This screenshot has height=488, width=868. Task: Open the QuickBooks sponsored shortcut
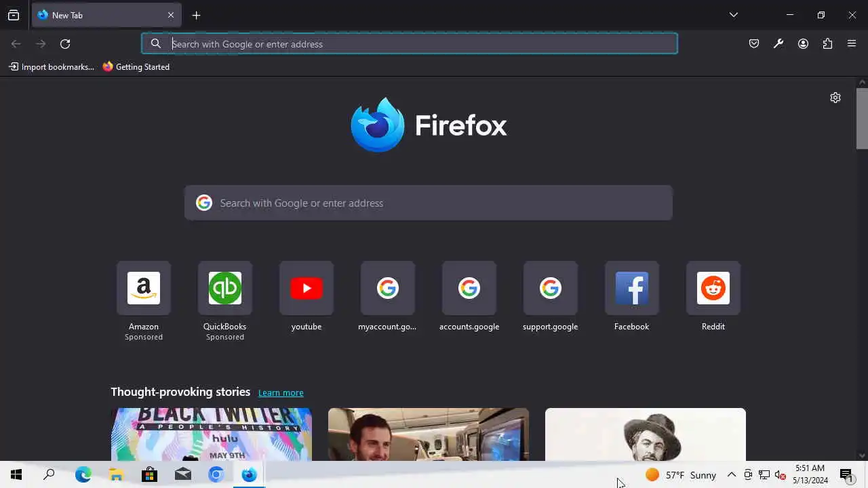pyautogui.click(x=225, y=302)
